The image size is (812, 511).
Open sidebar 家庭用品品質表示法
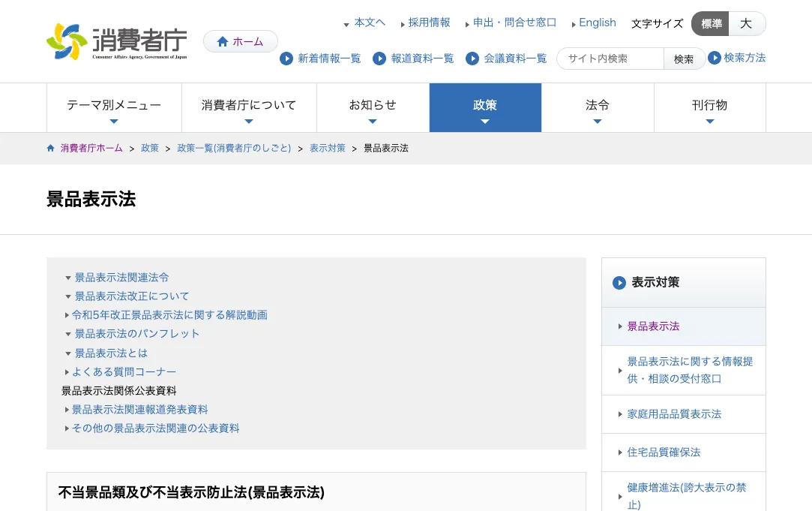684,414
